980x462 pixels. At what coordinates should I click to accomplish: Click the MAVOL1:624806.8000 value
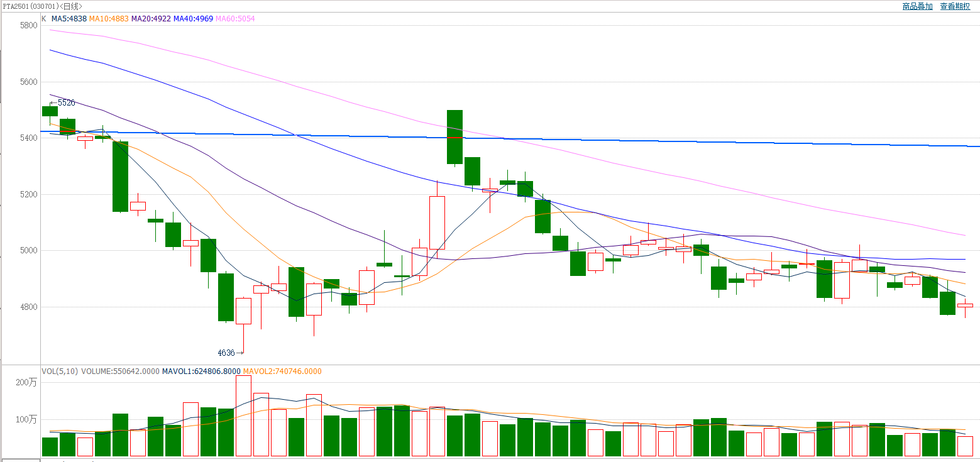[x=201, y=371]
